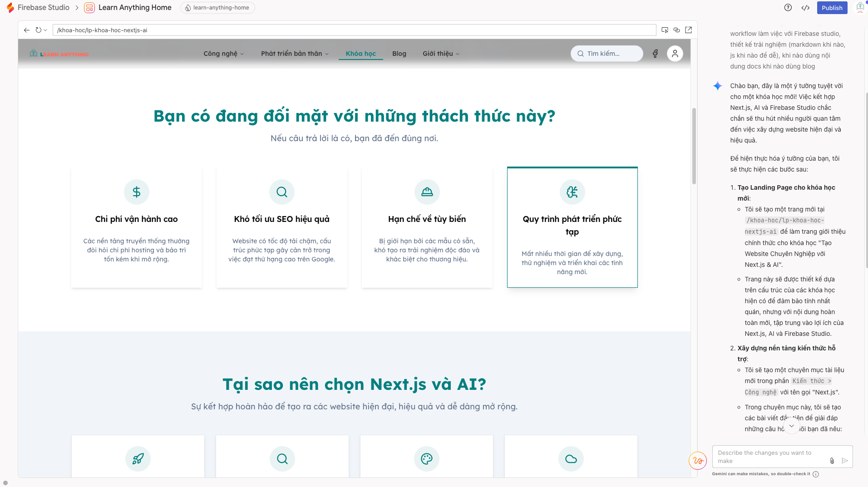Open the help menu in Firebase Studio
The image size is (868, 487).
coord(789,8)
